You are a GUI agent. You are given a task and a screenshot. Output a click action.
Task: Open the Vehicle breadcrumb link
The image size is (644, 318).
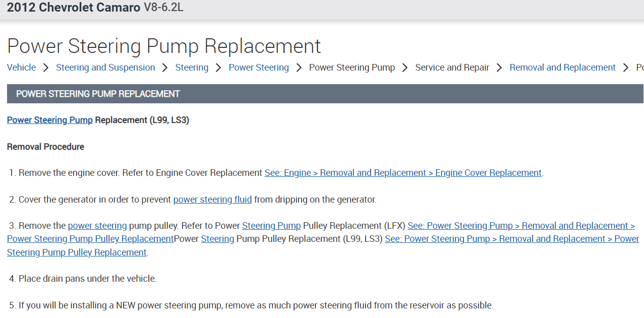click(x=21, y=67)
